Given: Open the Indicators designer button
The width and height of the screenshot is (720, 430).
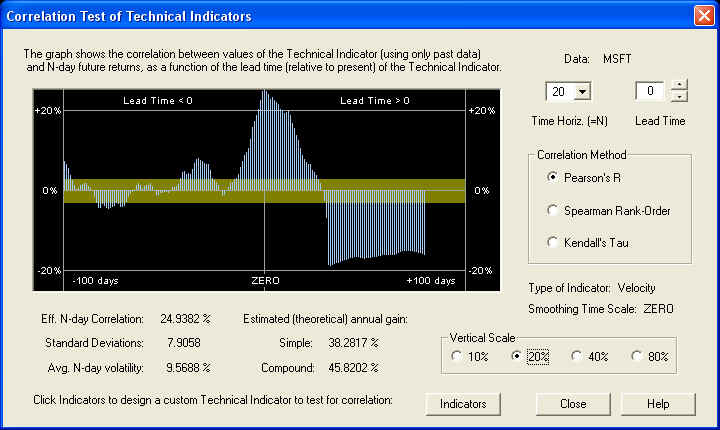Looking at the screenshot, I should [x=463, y=404].
